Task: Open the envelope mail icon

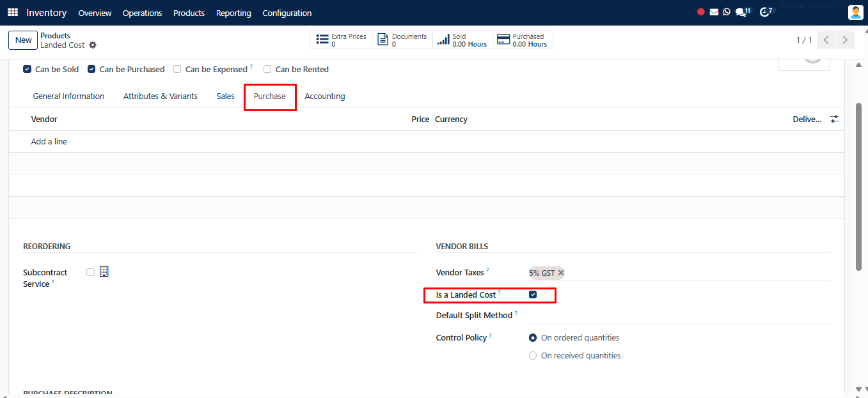Action: click(x=714, y=12)
